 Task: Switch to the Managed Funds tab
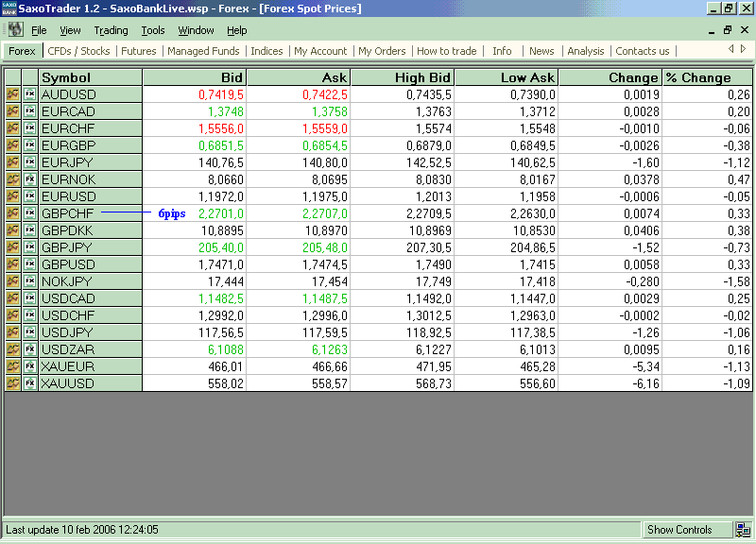(203, 51)
